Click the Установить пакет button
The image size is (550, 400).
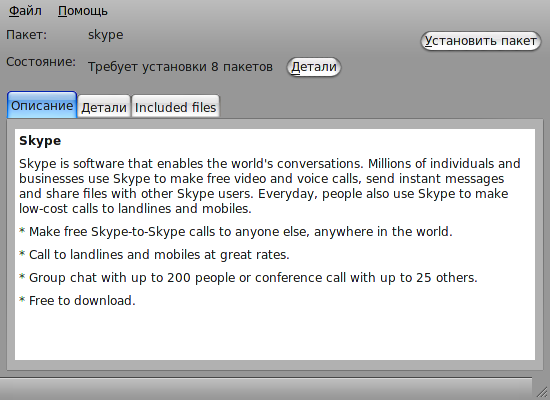coord(481,41)
